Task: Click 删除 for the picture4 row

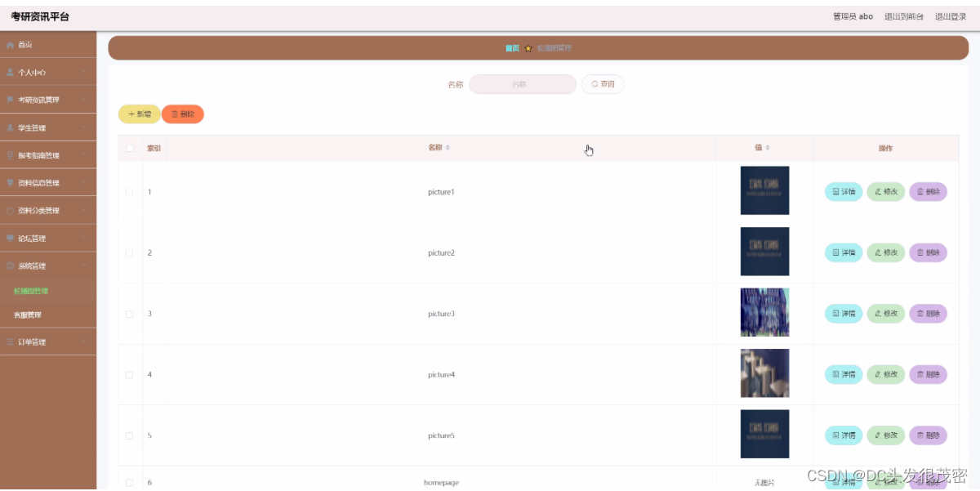Action: pyautogui.click(x=929, y=374)
